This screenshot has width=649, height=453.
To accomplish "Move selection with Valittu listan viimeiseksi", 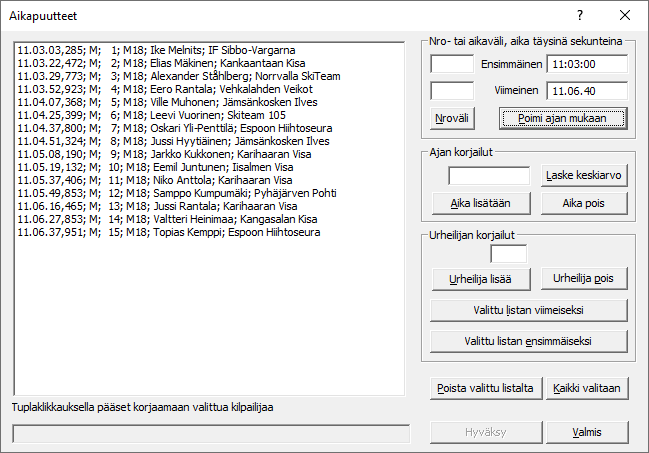I will 529,309.
